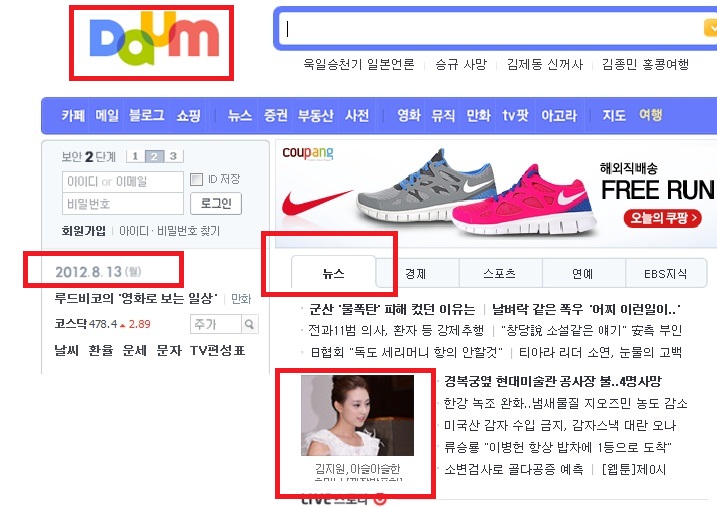Click the pink Nike shoe image
The width and height of the screenshot is (717, 508).
525,201
